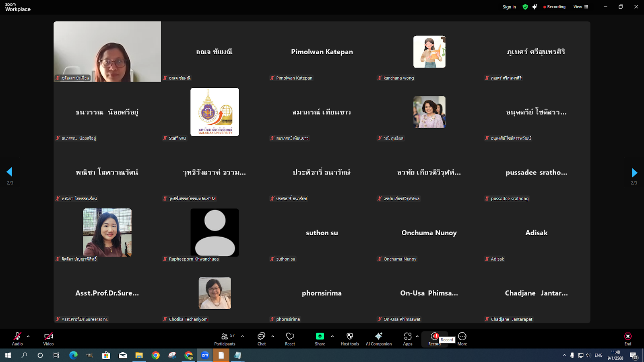Screen dimensions: 644x362
Task: Go to previous participant page arrow
Action: click(10, 172)
